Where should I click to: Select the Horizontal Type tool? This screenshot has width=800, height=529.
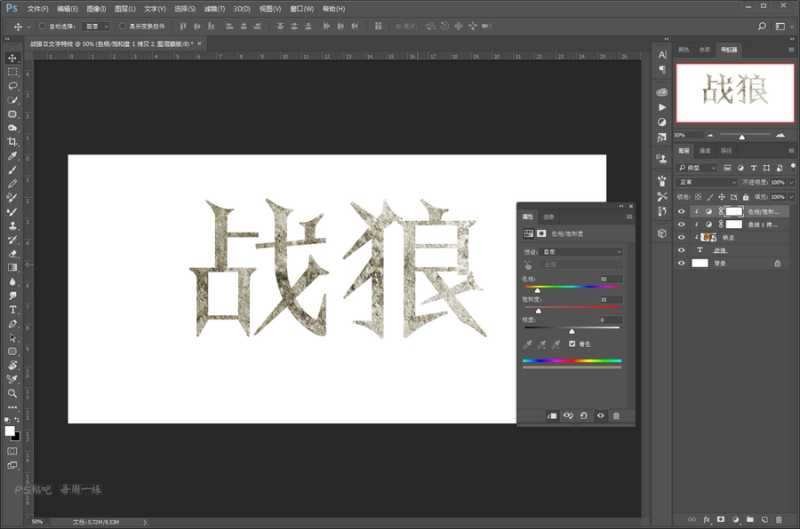pos(13,310)
